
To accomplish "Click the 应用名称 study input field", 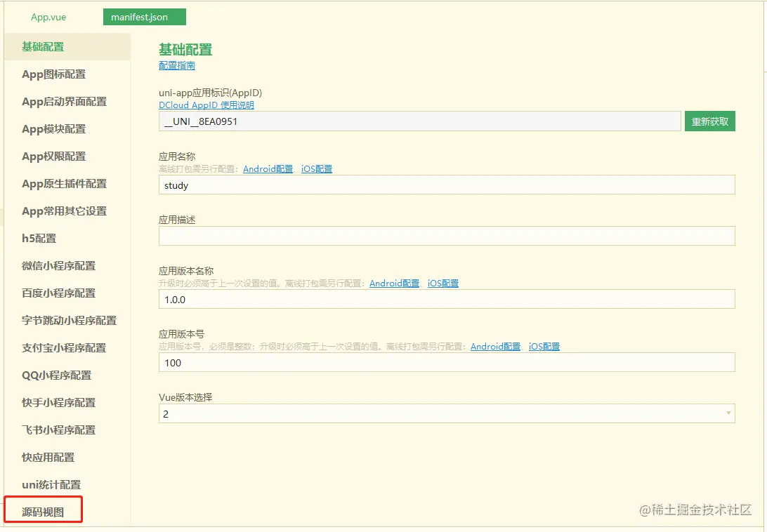I will point(446,185).
